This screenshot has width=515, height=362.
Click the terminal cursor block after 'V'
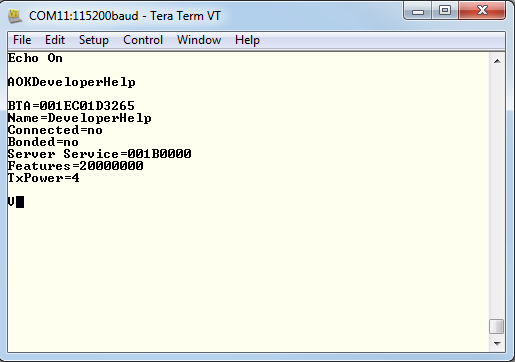20,202
